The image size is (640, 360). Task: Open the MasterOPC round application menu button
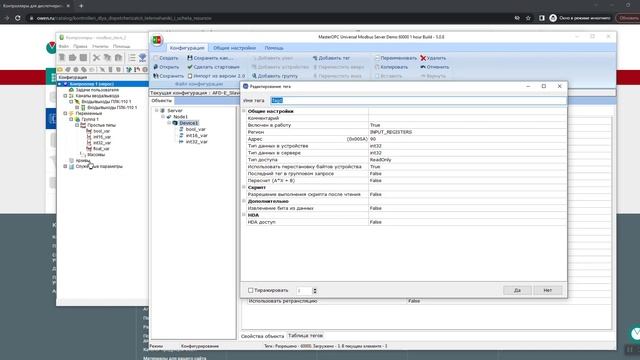pyautogui.click(x=157, y=40)
